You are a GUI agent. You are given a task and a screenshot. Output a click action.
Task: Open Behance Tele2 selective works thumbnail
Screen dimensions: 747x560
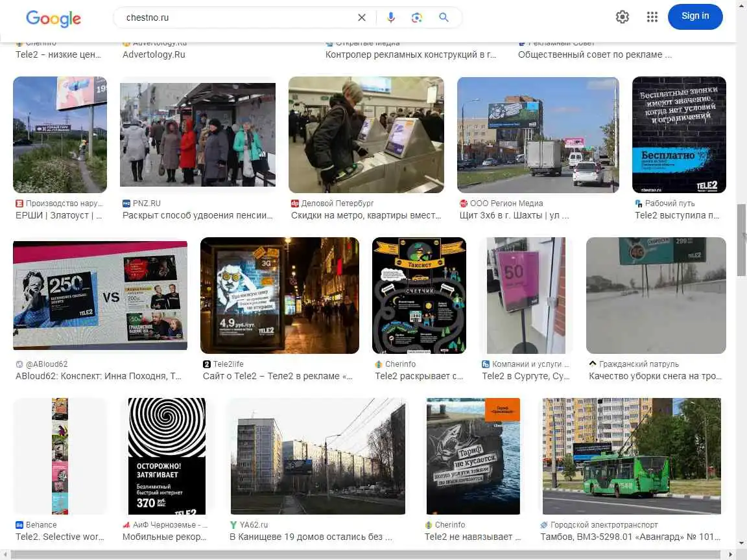click(60, 456)
